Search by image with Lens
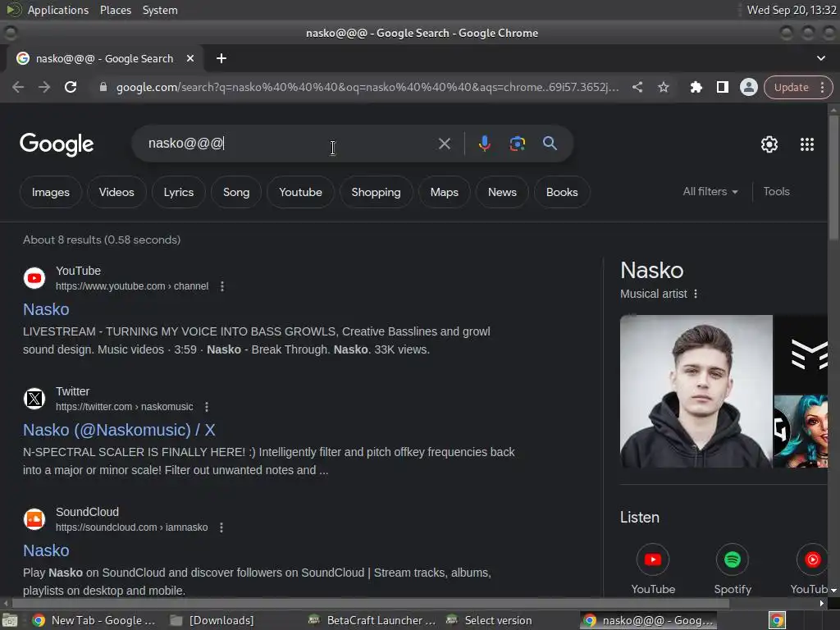840x630 pixels. (517, 144)
